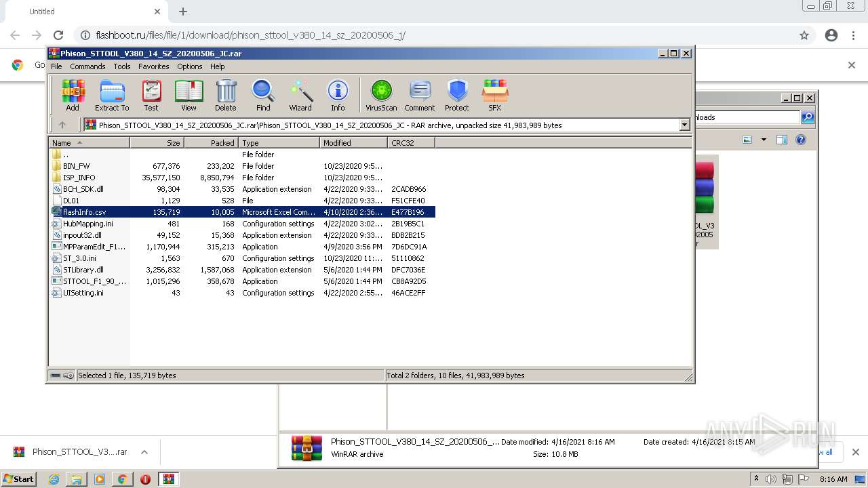The image size is (868, 488).
Task: Start VirusScan on the archive
Action: (x=381, y=95)
